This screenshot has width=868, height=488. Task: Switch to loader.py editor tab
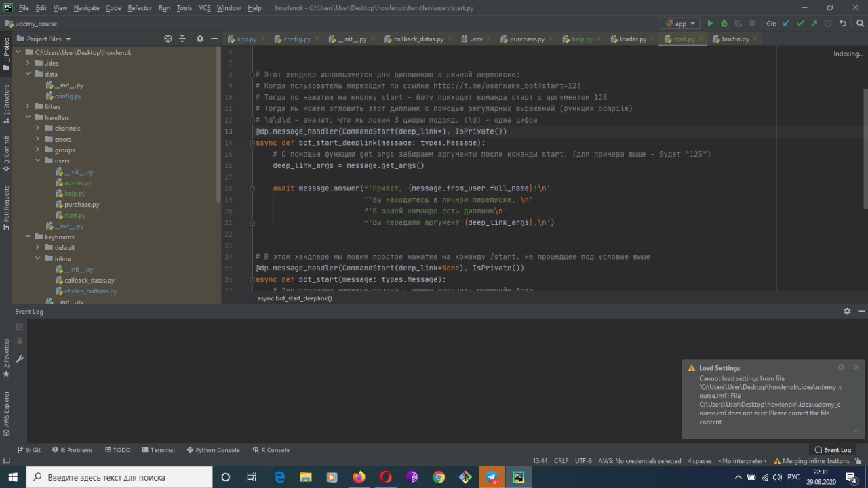pos(633,39)
